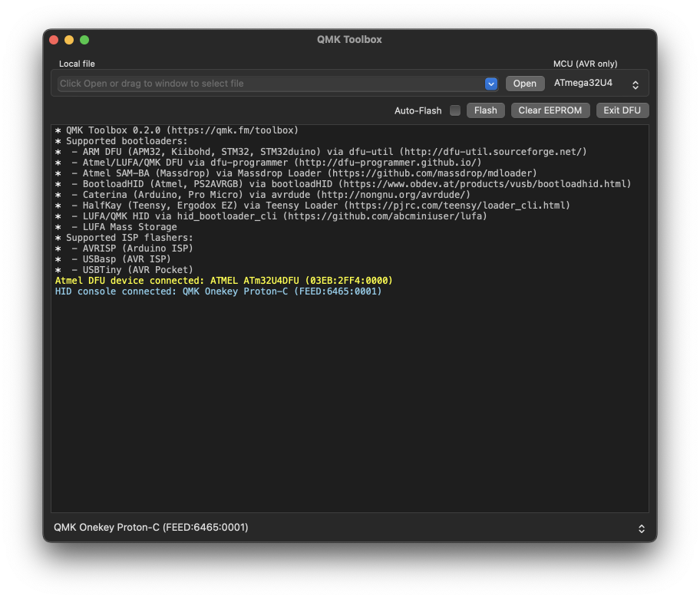Screen dimensions: 700x599
Task: Click the 'QMK Toolbox' window title
Action: click(349, 40)
